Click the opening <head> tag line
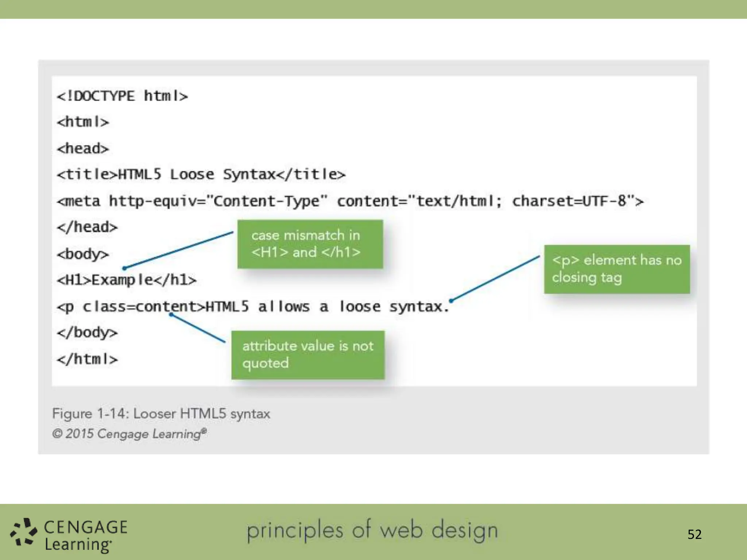Image resolution: width=747 pixels, height=560 pixels. point(83,148)
